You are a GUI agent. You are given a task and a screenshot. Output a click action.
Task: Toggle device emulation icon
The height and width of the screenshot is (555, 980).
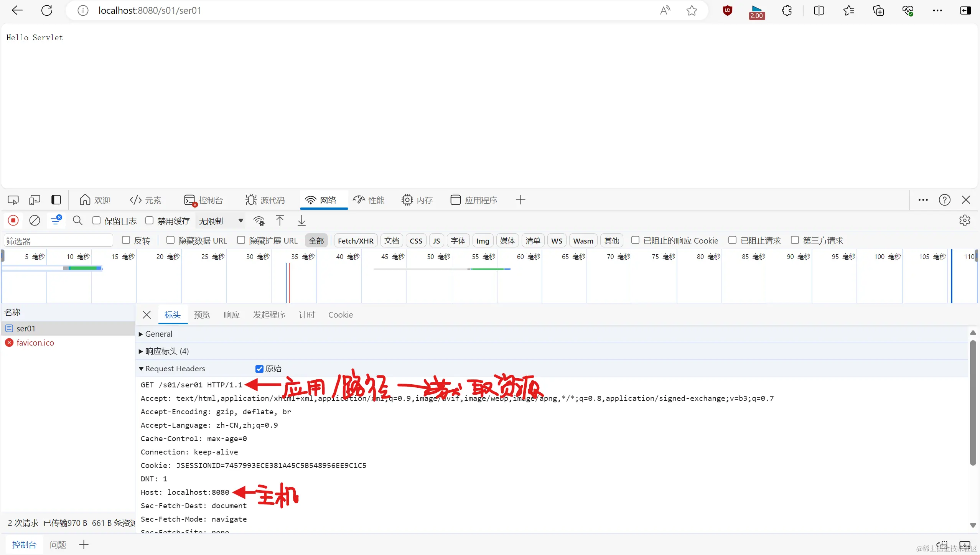tap(35, 200)
